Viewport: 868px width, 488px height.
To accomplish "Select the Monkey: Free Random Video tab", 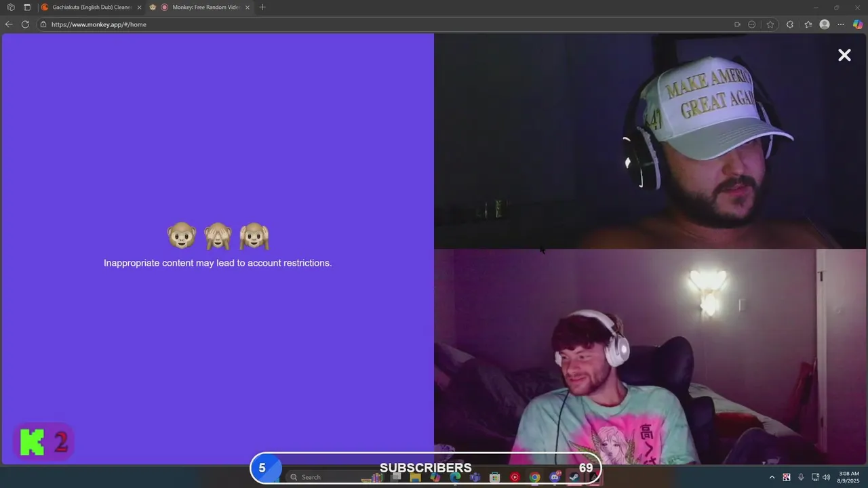I will coord(201,7).
